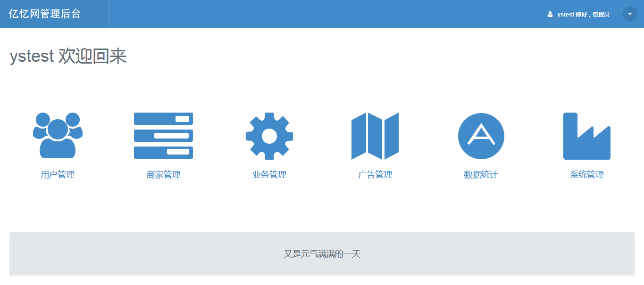This screenshot has height=285, width=644.
Task: Click the user silhouette icon in header
Action: click(x=550, y=14)
